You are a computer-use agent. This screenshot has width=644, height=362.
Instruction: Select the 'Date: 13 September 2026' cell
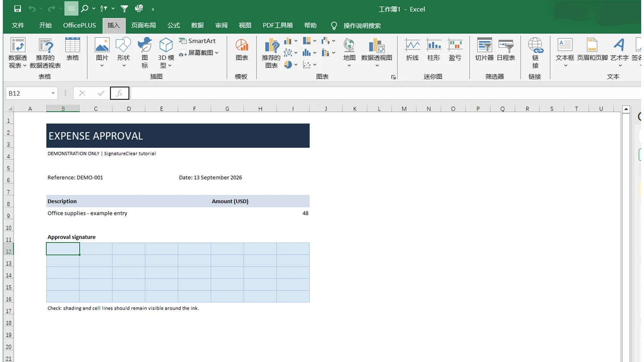(x=211, y=177)
